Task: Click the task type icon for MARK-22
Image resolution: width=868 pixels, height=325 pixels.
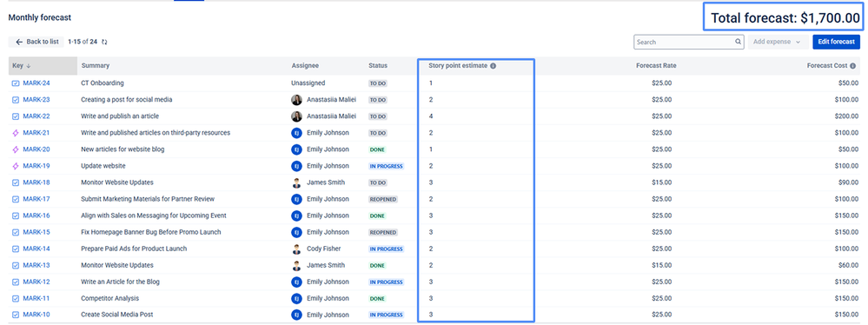Action: click(16, 116)
